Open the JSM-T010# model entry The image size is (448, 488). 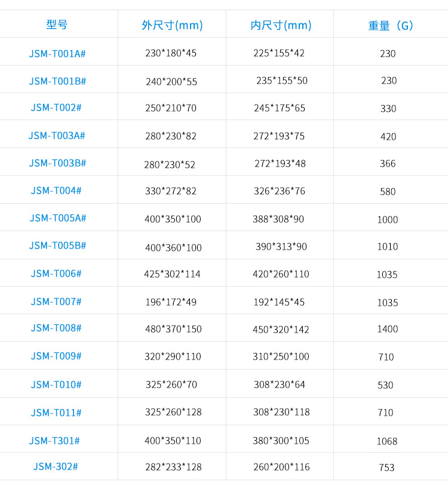(x=56, y=385)
